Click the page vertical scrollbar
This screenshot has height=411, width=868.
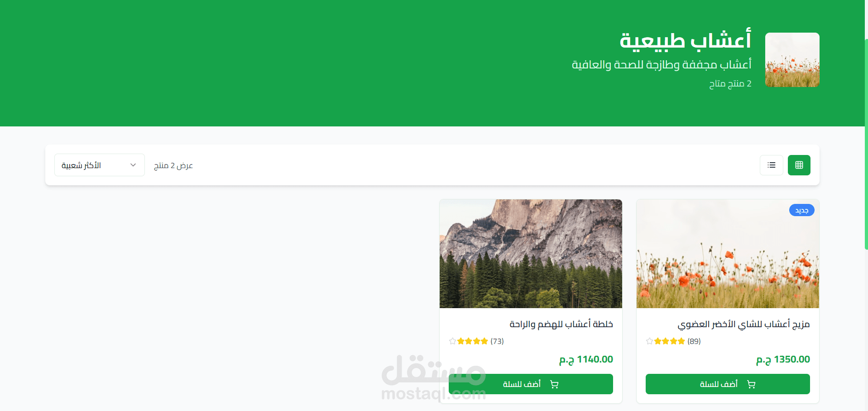(866, 145)
